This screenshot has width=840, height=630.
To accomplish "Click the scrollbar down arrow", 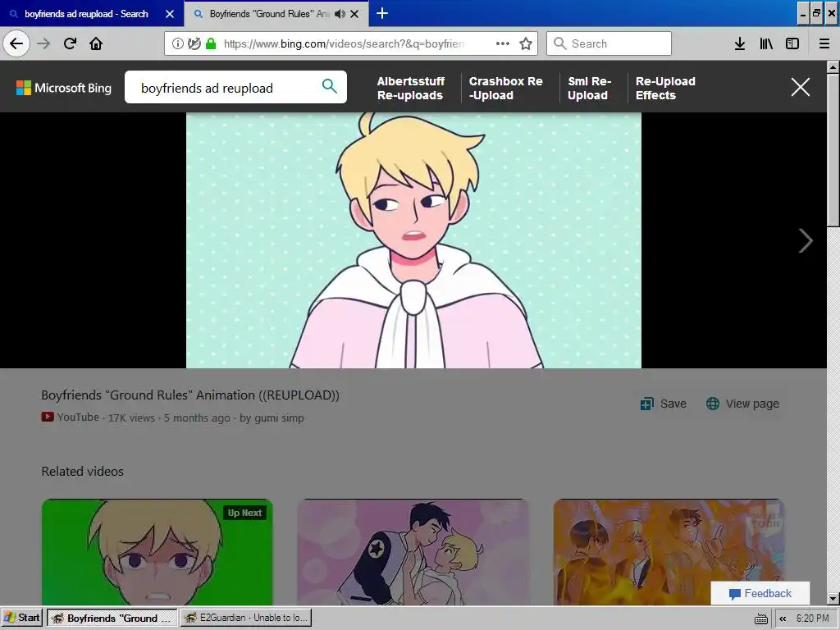I will 833,599.
